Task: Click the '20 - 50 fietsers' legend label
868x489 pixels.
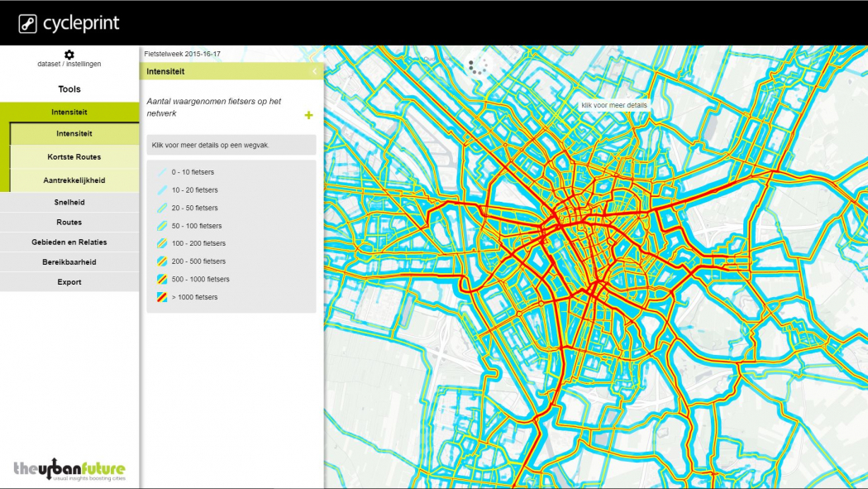Action: [x=195, y=208]
